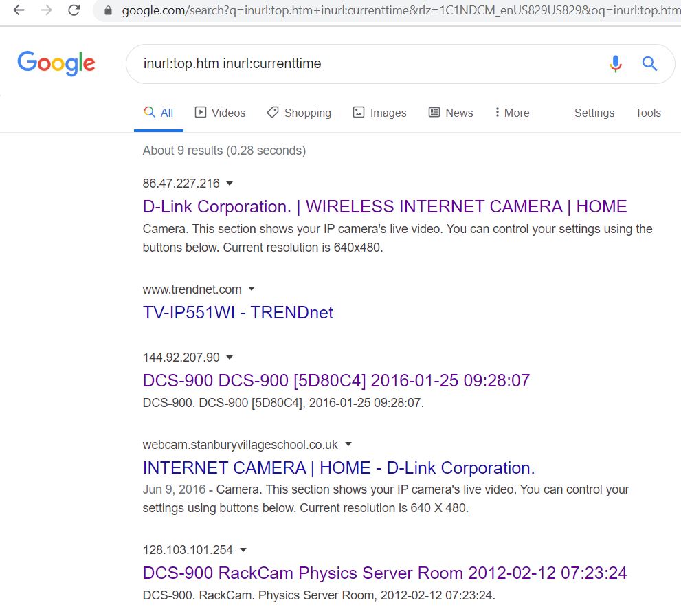This screenshot has width=681, height=616.
Task: Switch to the Shopping tab
Action: pos(299,113)
